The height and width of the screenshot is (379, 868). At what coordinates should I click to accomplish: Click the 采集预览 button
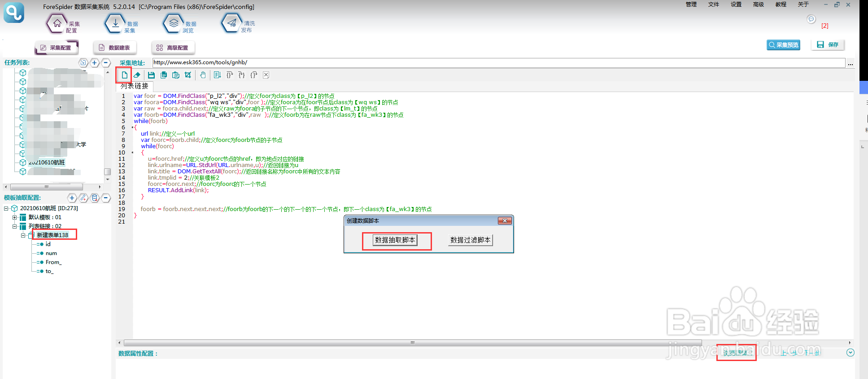[x=784, y=45]
